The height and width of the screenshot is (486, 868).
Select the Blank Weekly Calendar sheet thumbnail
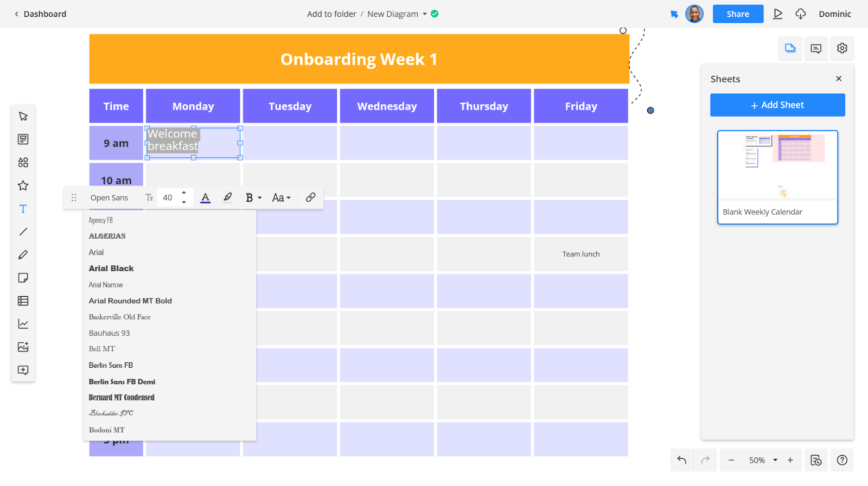click(x=777, y=177)
